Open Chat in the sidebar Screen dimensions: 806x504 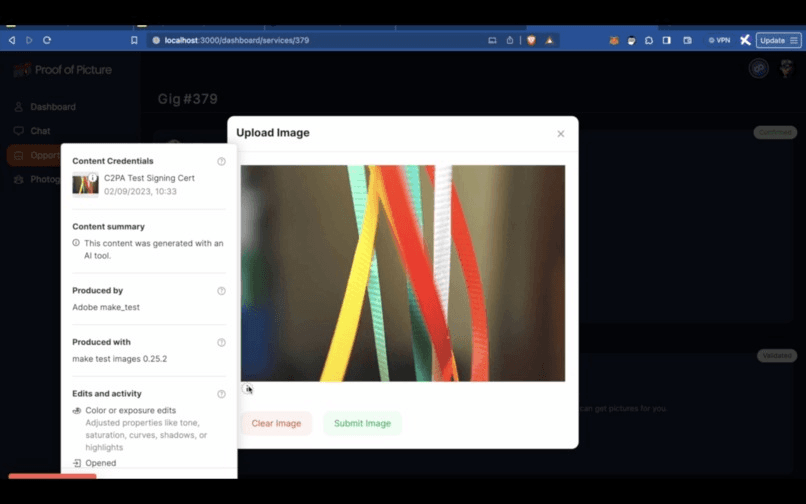pyautogui.click(x=40, y=131)
